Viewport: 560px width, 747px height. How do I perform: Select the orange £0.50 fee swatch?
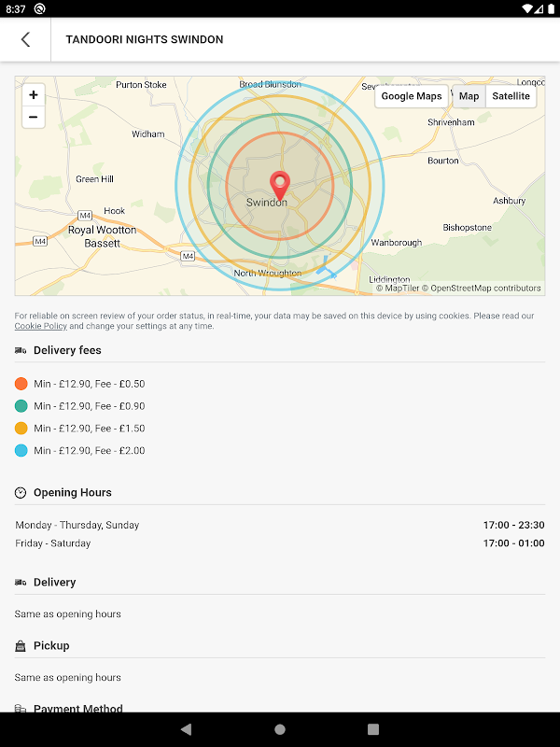click(21, 384)
